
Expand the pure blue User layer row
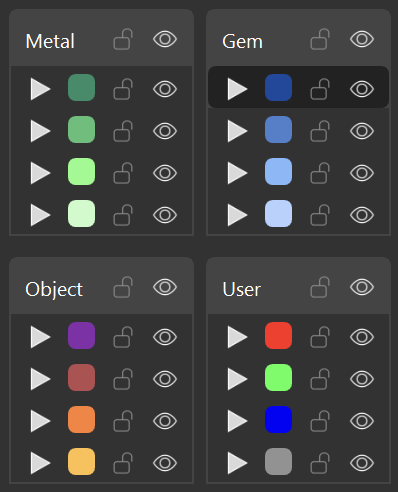[237, 421]
